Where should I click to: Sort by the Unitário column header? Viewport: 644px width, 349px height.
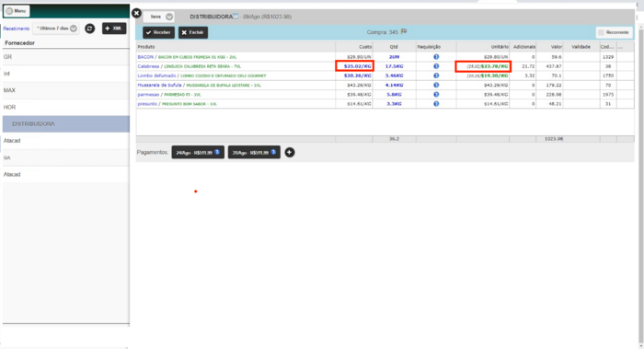pyautogui.click(x=483, y=47)
